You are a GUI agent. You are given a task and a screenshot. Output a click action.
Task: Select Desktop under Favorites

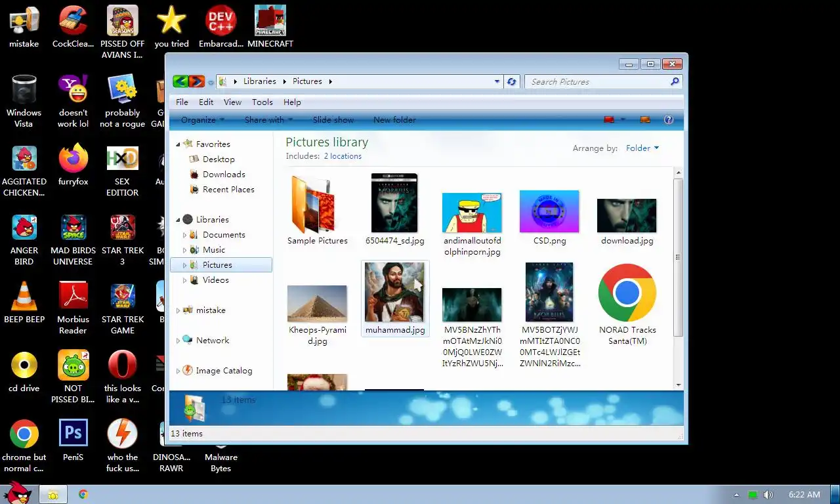[x=219, y=159]
